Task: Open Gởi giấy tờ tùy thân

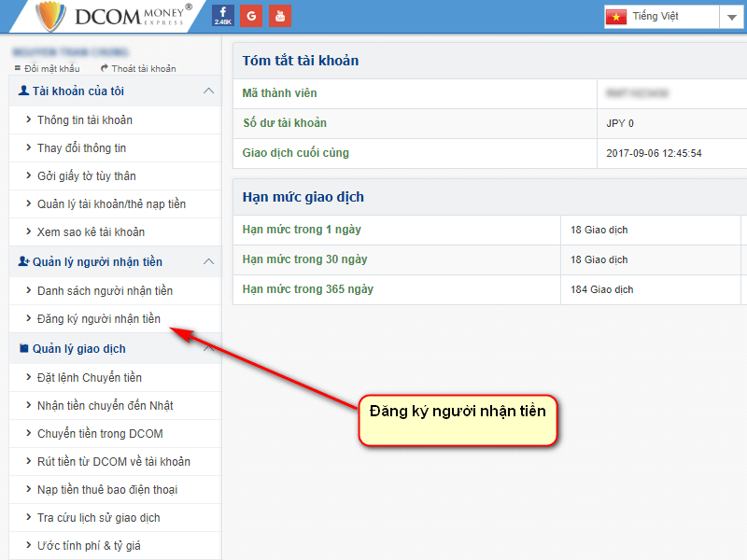Action: [86, 175]
